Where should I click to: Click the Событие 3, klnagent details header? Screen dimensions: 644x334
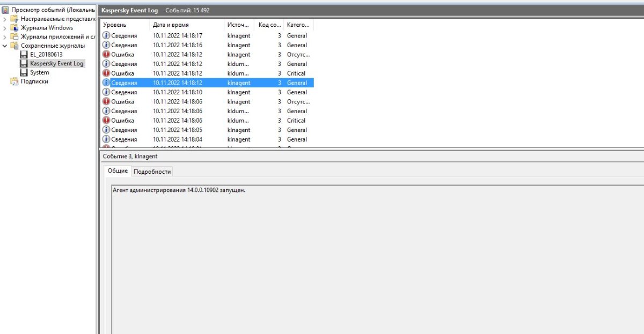tap(129, 156)
